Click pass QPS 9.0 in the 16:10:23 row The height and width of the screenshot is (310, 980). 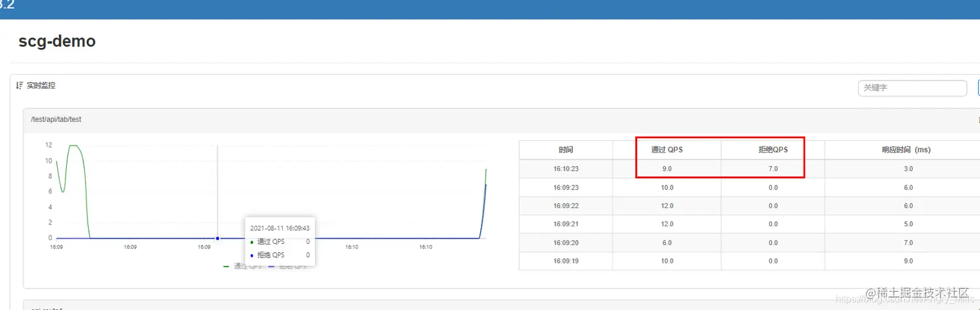point(667,169)
